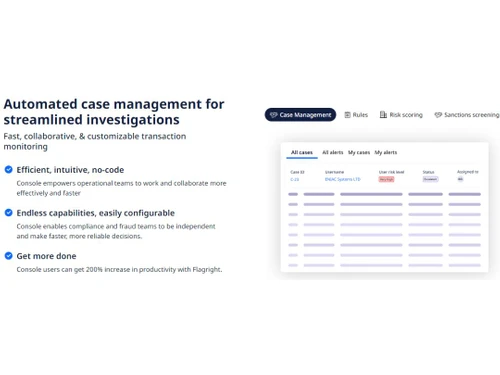
Task: Select the All cases tab
Action: (x=302, y=152)
